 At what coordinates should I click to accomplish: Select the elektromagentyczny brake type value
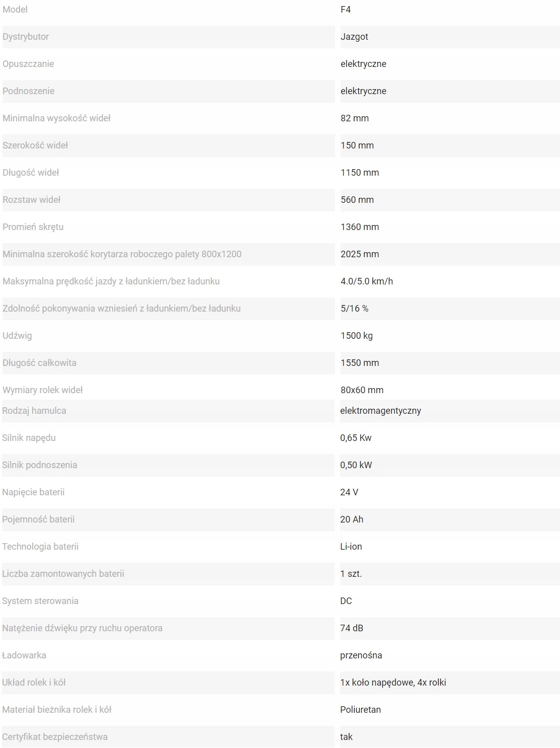380,411
